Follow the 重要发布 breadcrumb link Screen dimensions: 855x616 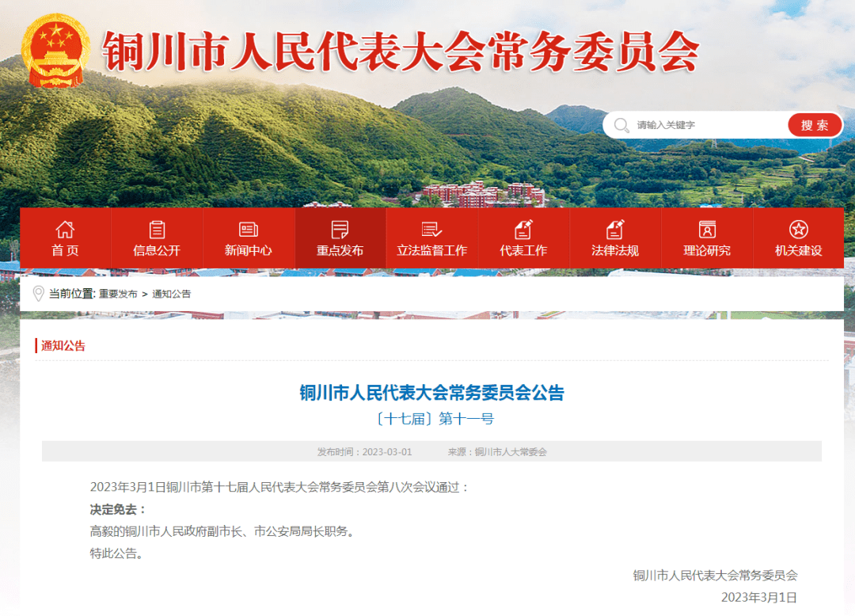point(118,294)
